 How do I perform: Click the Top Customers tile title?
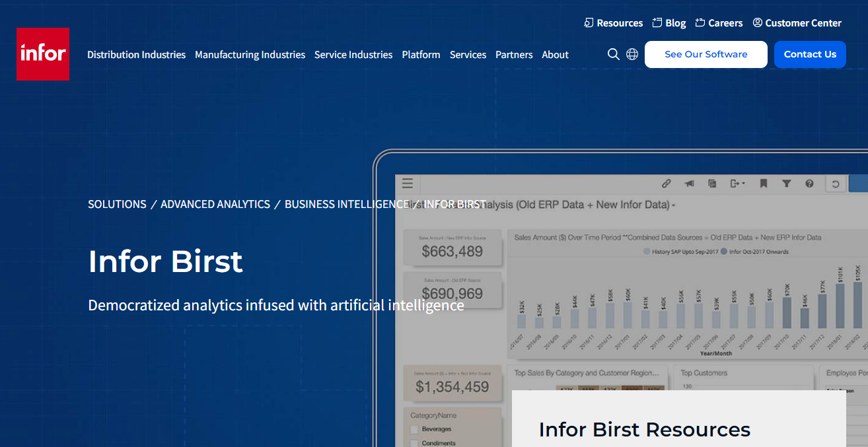coord(704,373)
